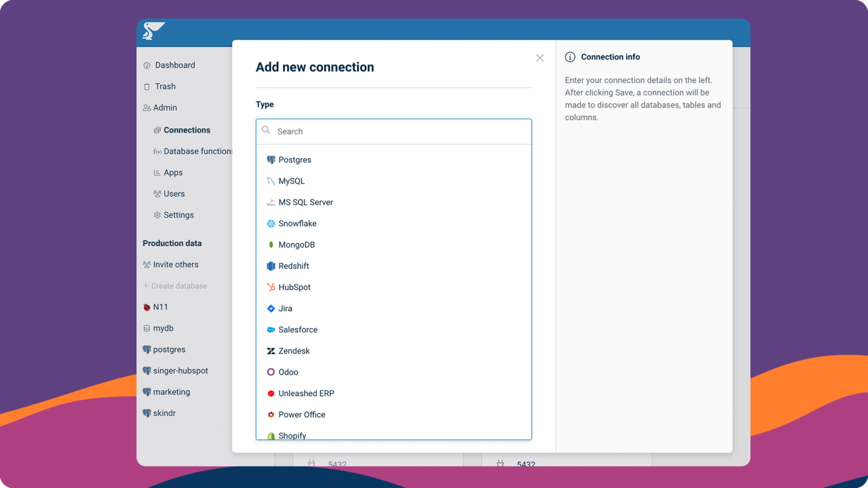Open Users under Admin

click(x=174, y=194)
